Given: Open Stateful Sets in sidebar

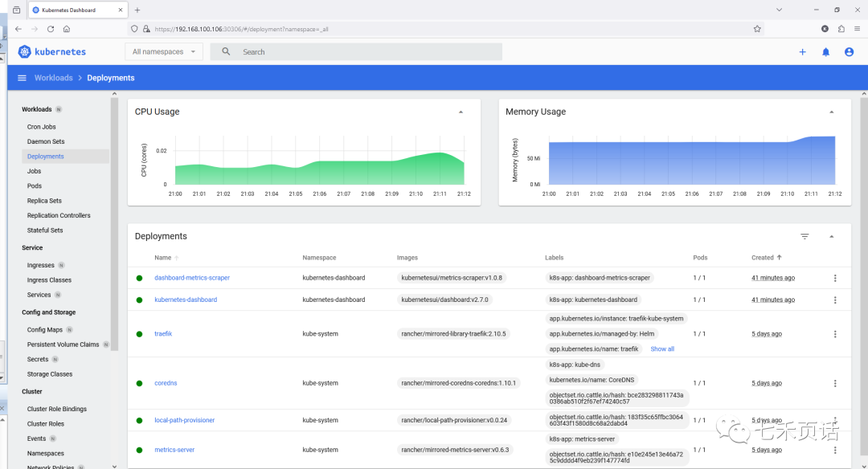Looking at the screenshot, I should (45, 230).
